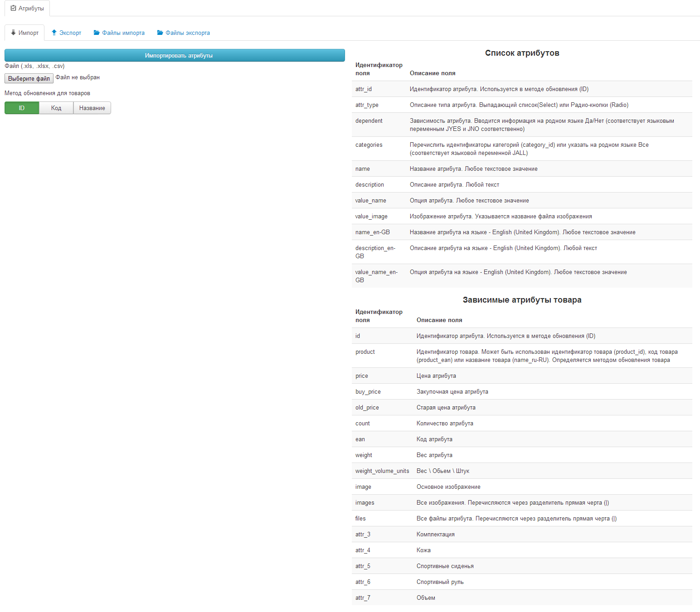Select Код as the update method

(56, 108)
